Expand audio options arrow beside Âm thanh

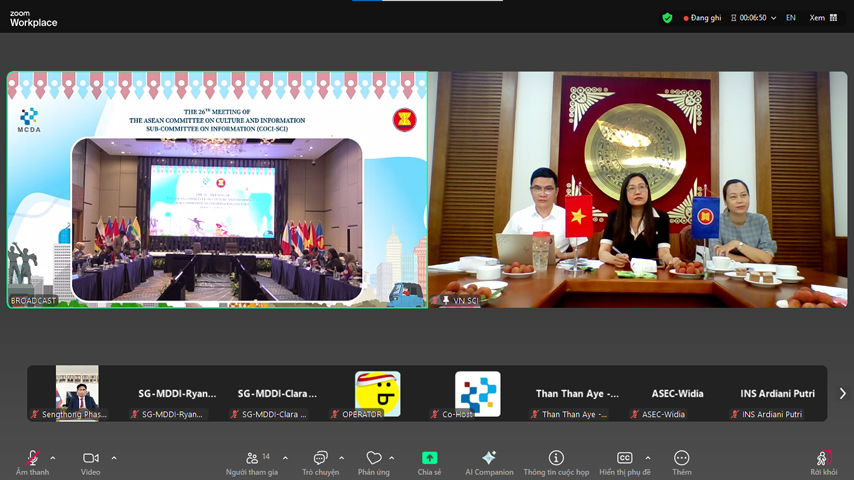point(53,458)
